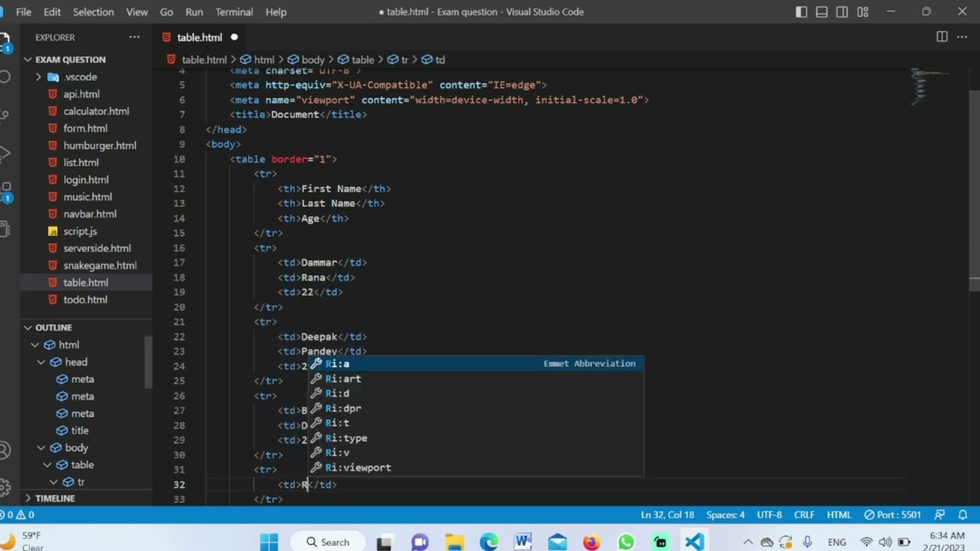980x551 pixels.
Task: Toggle the Panel layout button
Action: coord(822,11)
